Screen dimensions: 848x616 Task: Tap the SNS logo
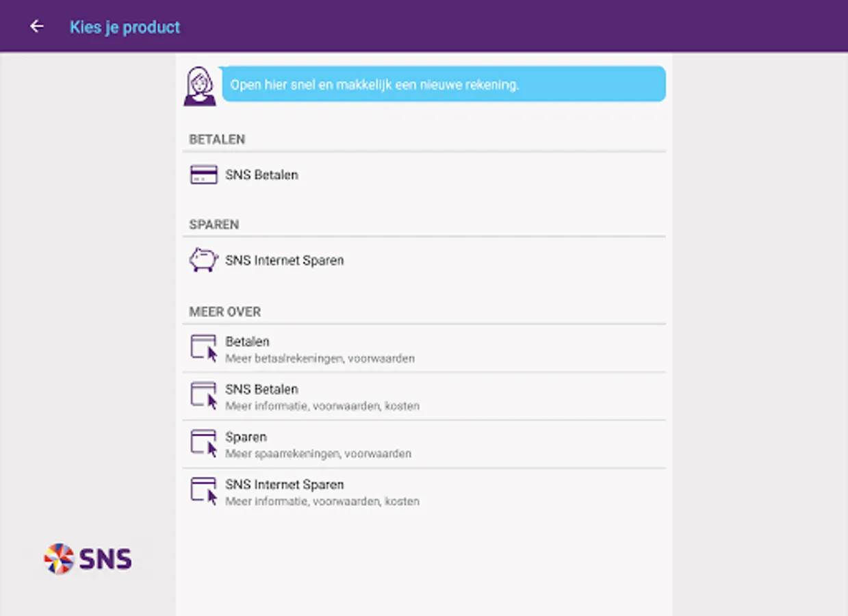click(x=88, y=559)
